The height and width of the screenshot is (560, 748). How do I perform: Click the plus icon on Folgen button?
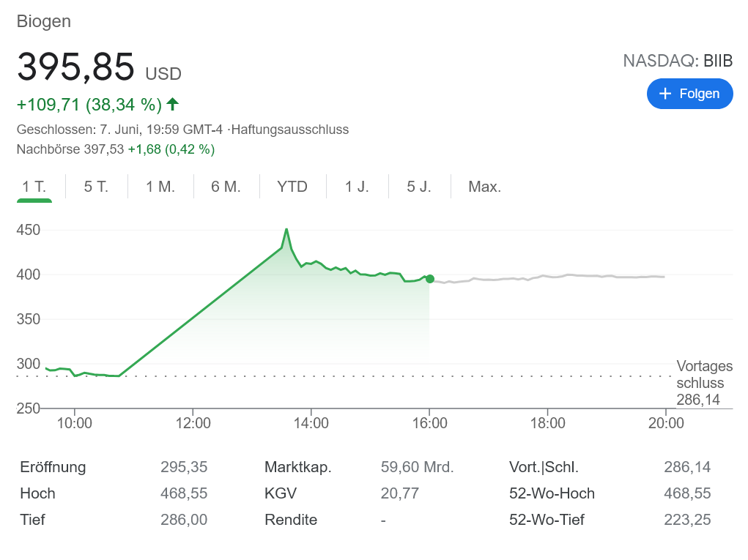coord(665,94)
